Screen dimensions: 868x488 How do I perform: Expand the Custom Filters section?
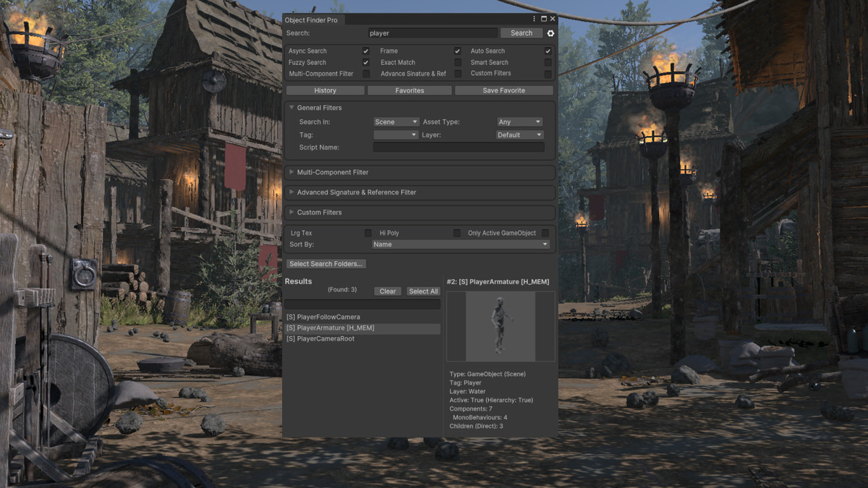point(318,212)
